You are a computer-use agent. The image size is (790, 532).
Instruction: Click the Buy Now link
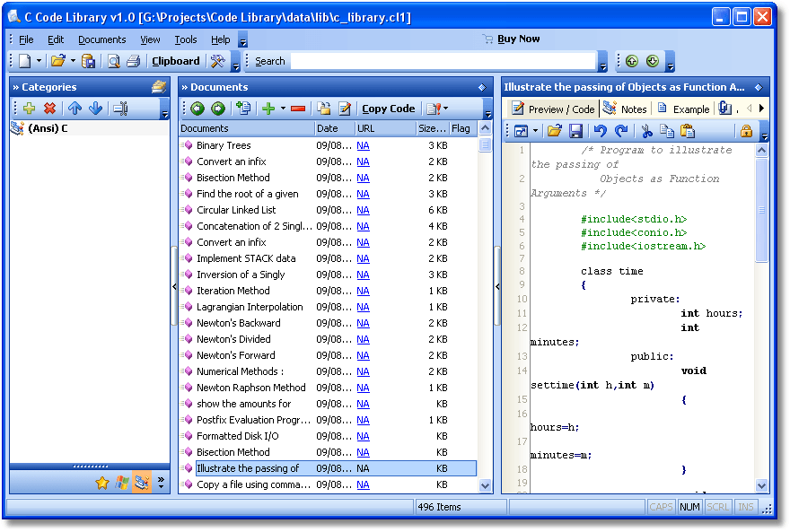click(518, 39)
